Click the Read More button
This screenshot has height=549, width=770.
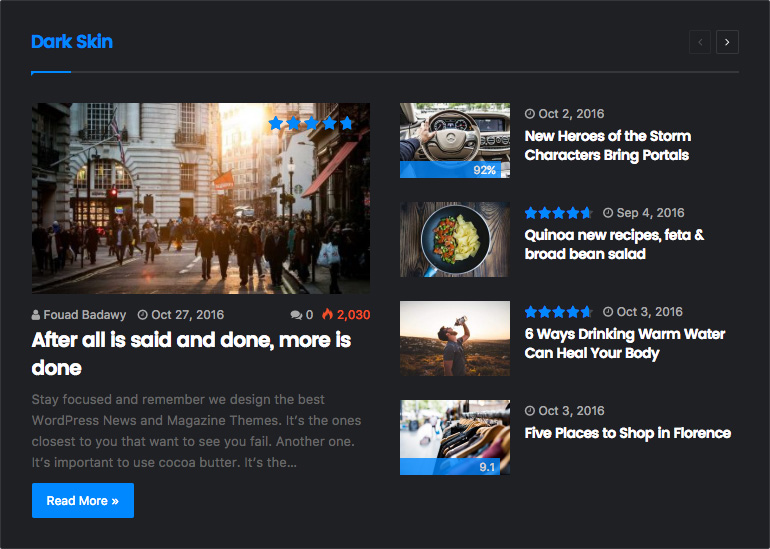[82, 500]
